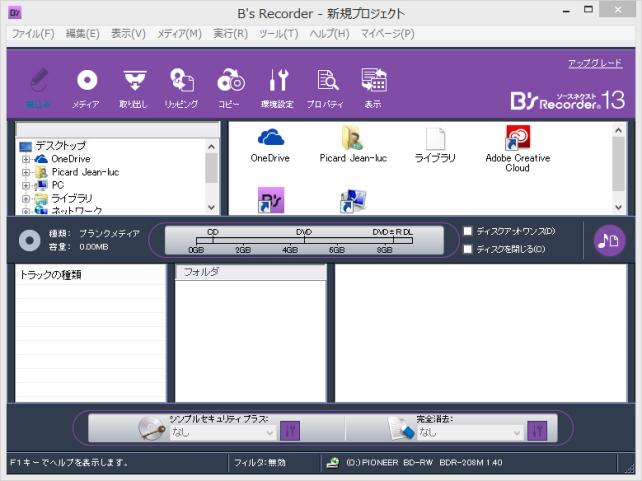The image size is (642, 481).
Task: Click the B's Recorder 13 logo
Action: (x=567, y=100)
